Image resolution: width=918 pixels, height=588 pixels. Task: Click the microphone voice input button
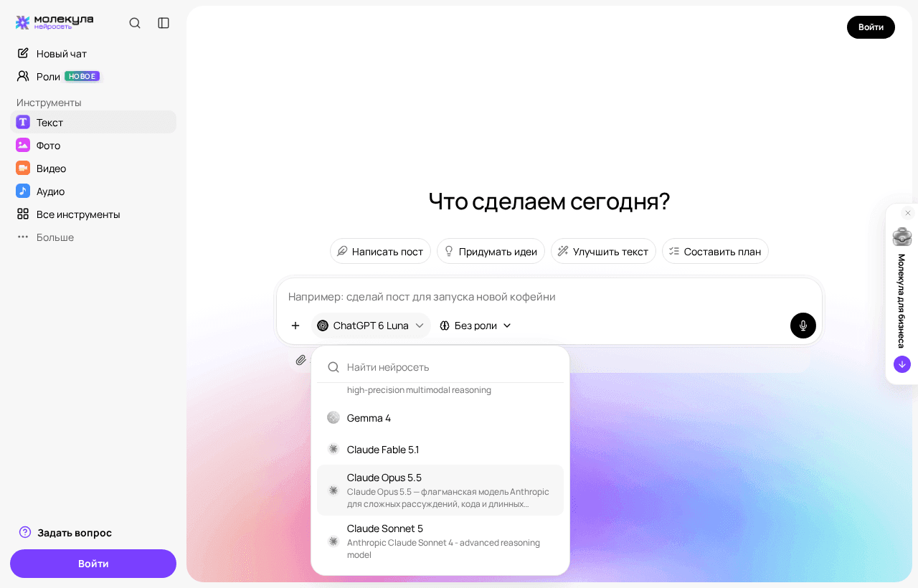(x=803, y=326)
